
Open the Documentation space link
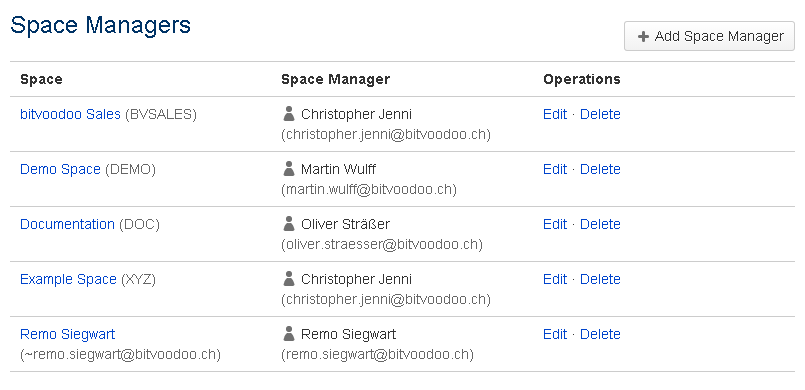[67, 224]
